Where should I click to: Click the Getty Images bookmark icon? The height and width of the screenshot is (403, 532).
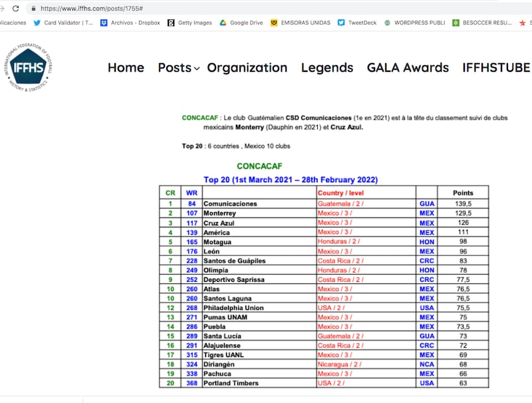(171, 23)
